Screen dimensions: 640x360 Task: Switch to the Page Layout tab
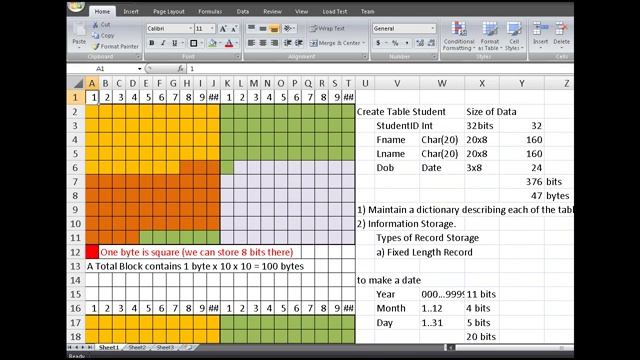[169, 11]
